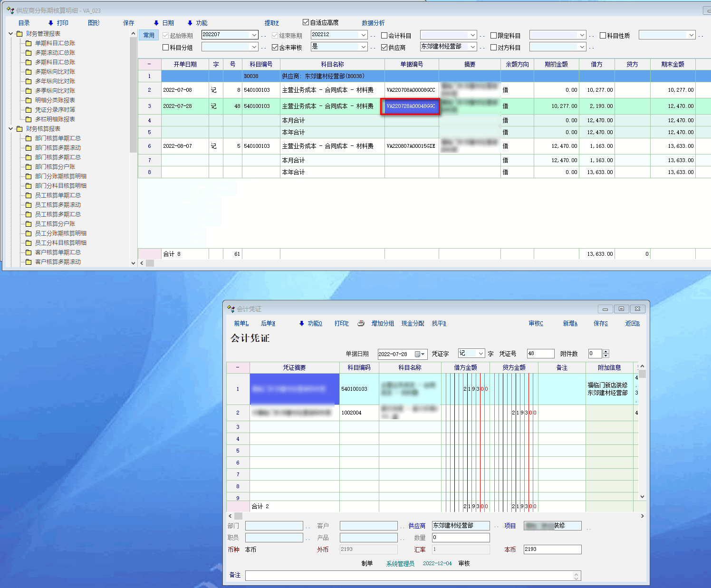Open the 数据分析 menu
Viewport: 711px width, 588px height.
click(373, 23)
